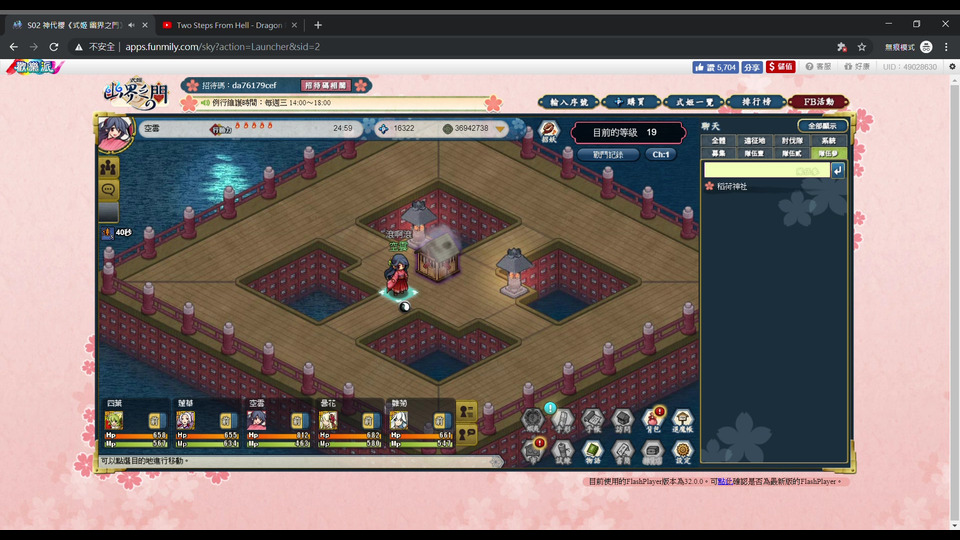Send chat message with enter arrow button
Viewport: 960px width, 540px height.
click(838, 170)
